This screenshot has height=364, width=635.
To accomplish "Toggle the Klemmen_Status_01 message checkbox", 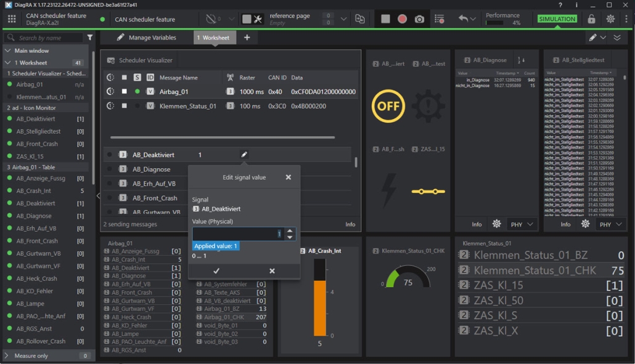I will pos(125,105).
